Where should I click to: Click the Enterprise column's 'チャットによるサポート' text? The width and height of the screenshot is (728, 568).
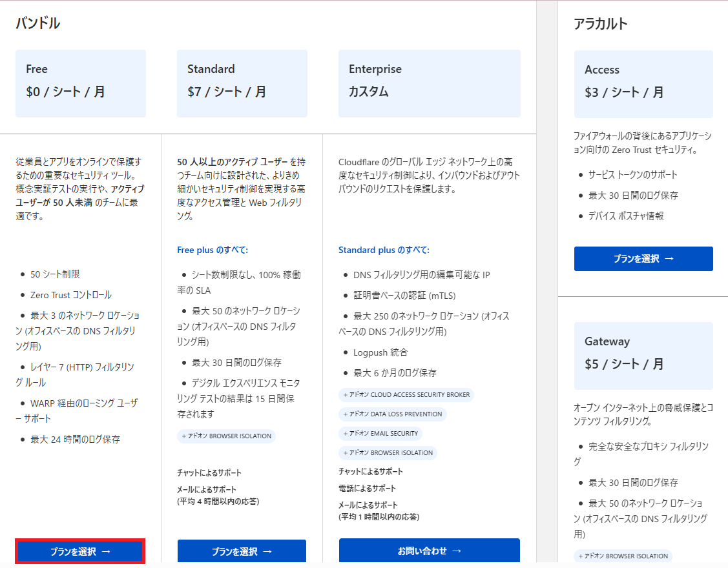coord(371,471)
